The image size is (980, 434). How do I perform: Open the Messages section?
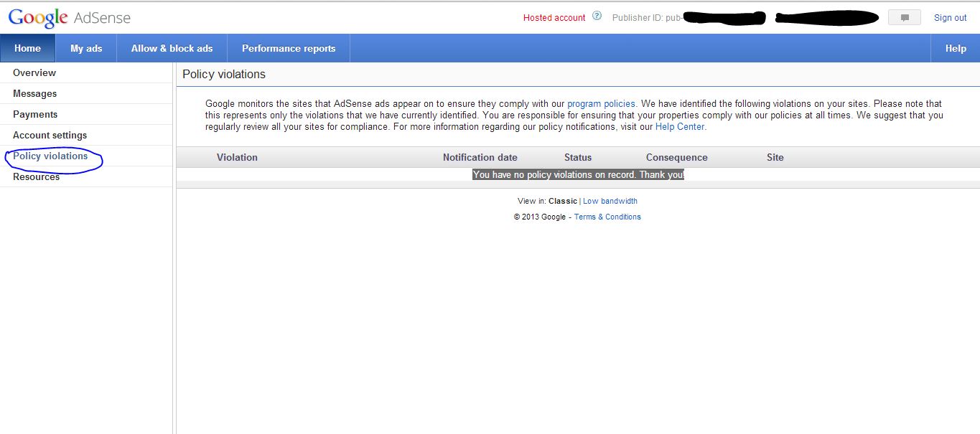click(36, 93)
